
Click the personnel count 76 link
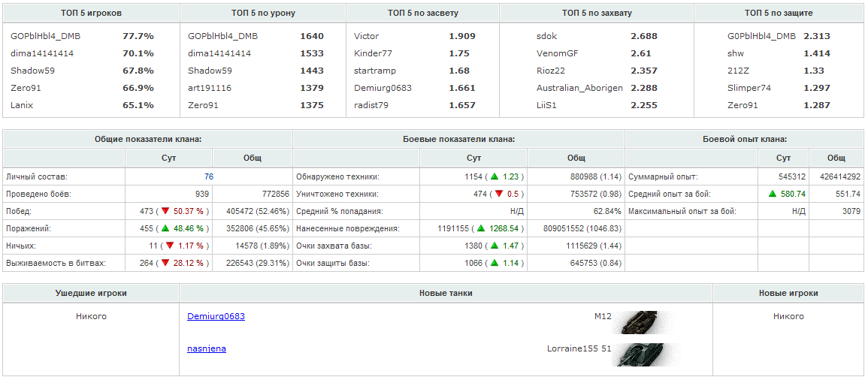tap(208, 176)
